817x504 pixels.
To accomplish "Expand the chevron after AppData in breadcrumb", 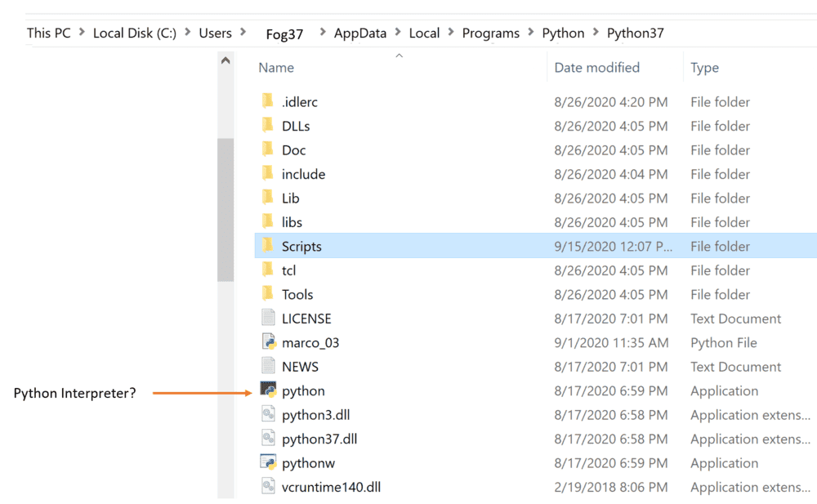I will click(x=399, y=33).
